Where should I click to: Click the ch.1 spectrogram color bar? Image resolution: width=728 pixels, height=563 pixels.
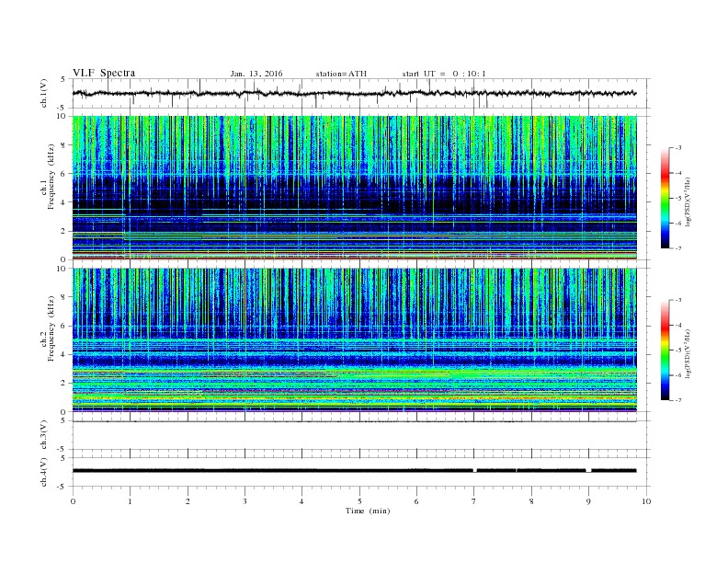tap(665, 199)
